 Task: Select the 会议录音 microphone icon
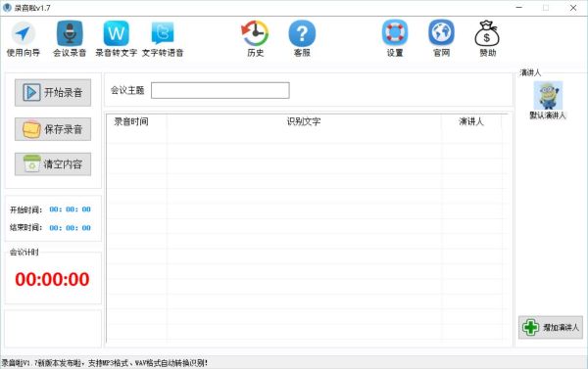coord(70,39)
